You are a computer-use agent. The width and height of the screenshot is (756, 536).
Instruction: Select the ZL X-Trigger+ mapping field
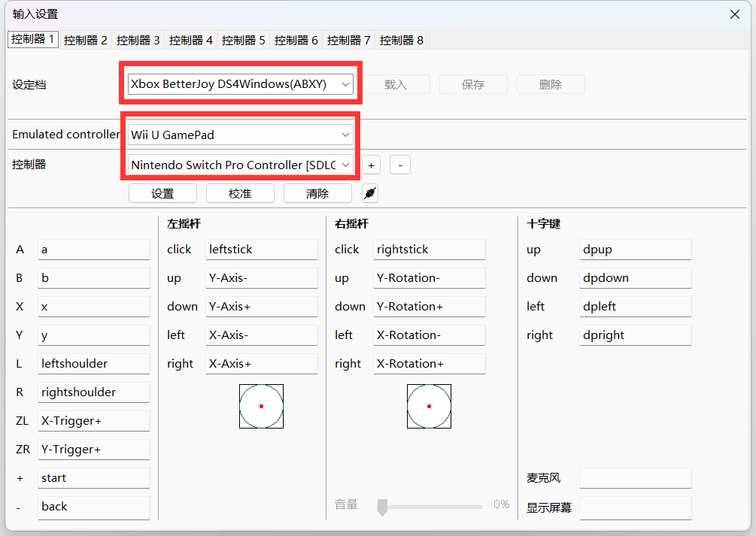click(94, 421)
